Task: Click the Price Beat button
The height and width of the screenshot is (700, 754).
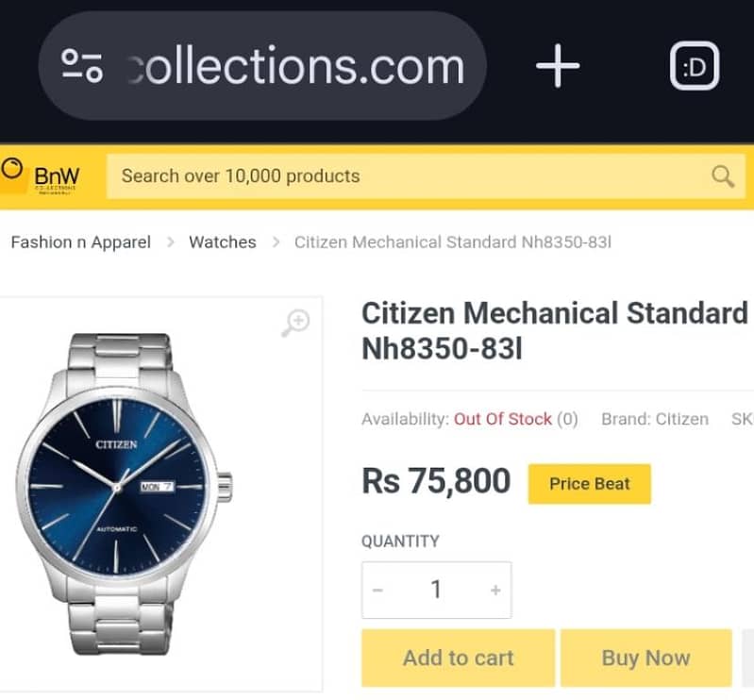Action: tap(590, 484)
